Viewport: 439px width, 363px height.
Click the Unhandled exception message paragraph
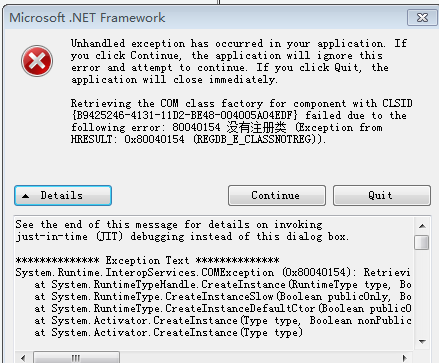pos(239,61)
